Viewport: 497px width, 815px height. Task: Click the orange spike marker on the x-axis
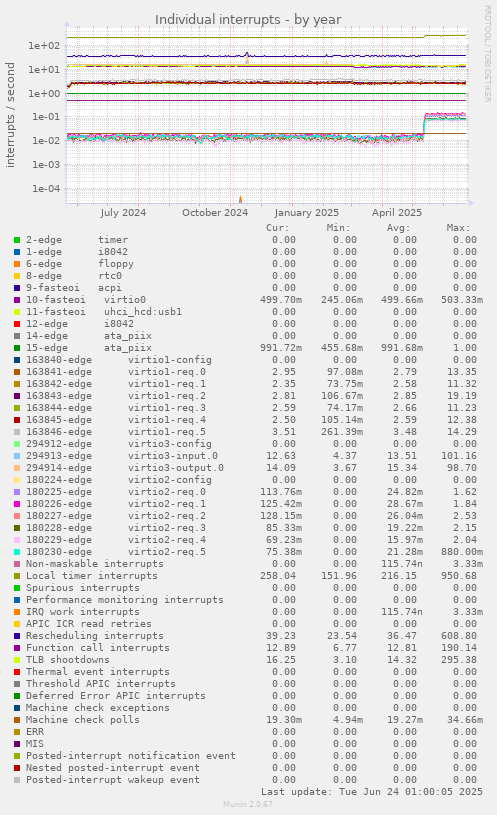(240, 199)
